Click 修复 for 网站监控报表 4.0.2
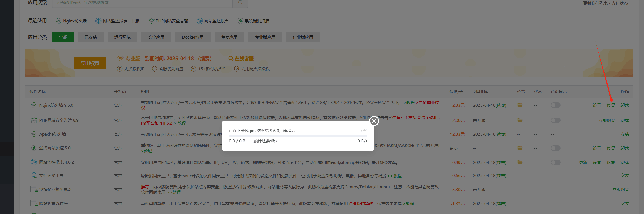644x214 pixels. [x=611, y=162]
